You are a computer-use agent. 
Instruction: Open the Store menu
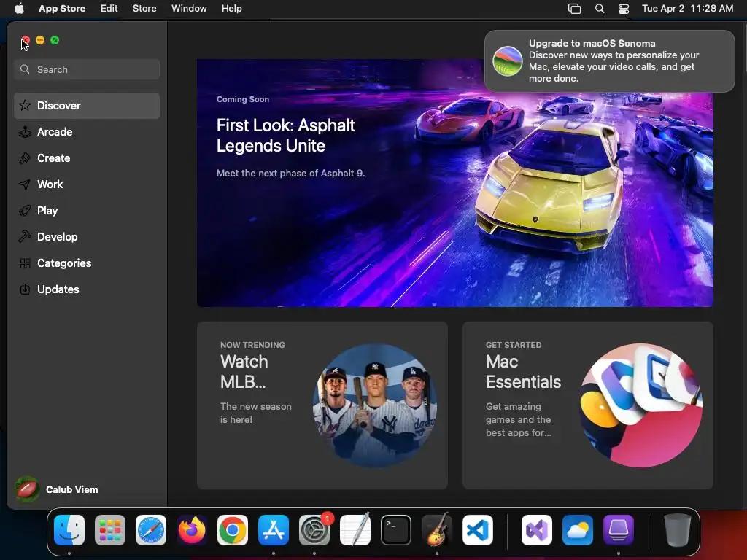144,9
